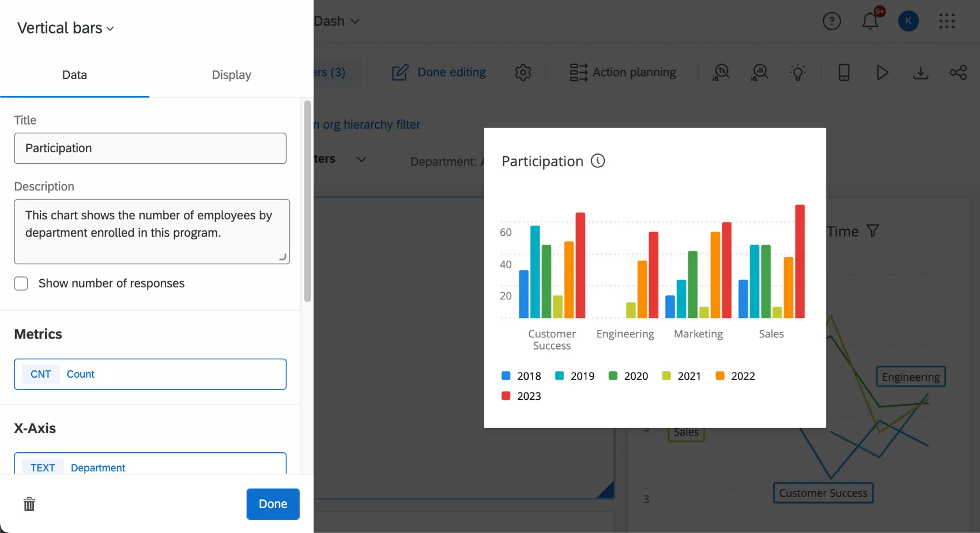This screenshot has width=980, height=533.
Task: Click the Done editing button
Action: (x=439, y=72)
